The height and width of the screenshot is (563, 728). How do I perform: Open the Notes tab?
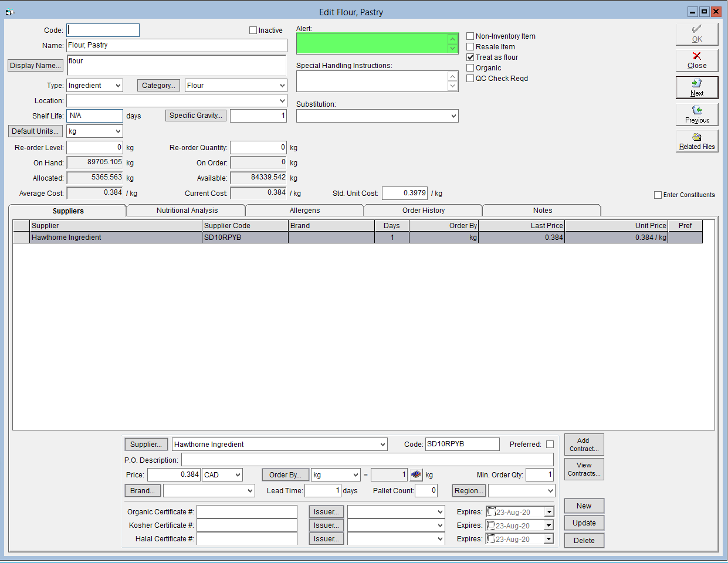pos(542,210)
